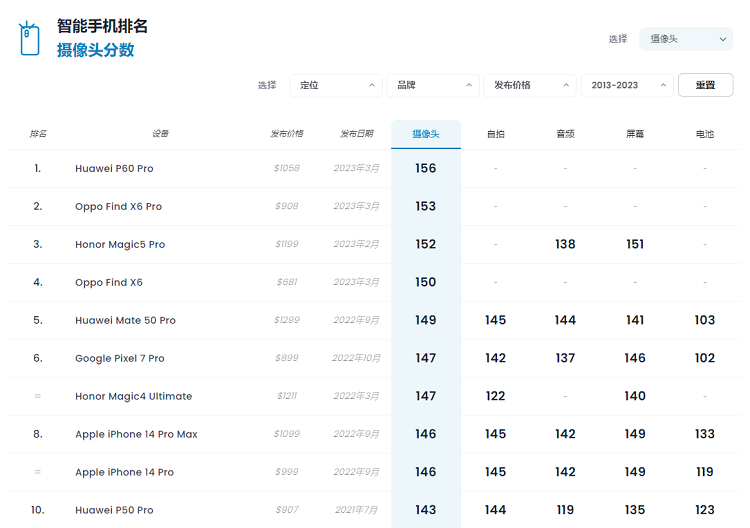
Task: Click the 重置 reset button
Action: [706, 85]
